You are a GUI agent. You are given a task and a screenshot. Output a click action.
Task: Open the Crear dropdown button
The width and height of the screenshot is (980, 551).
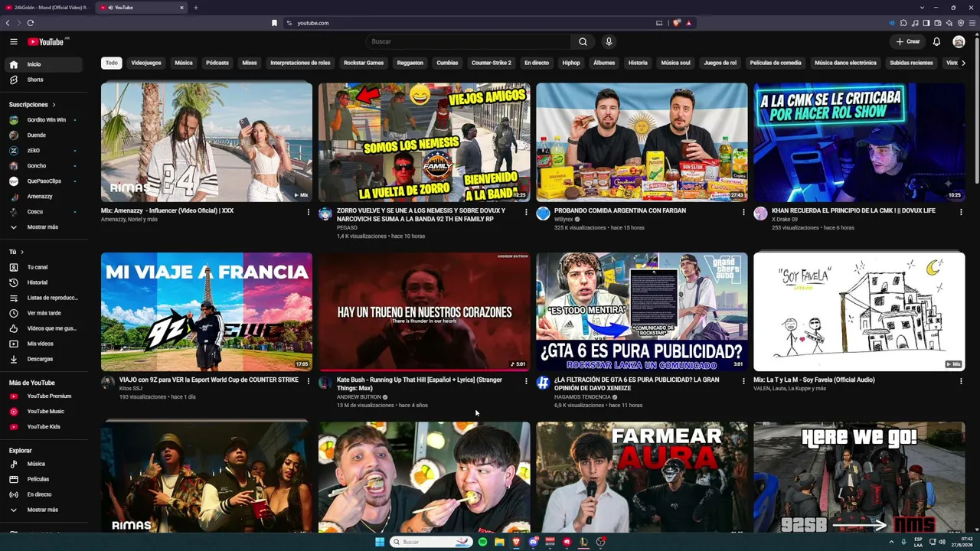908,41
